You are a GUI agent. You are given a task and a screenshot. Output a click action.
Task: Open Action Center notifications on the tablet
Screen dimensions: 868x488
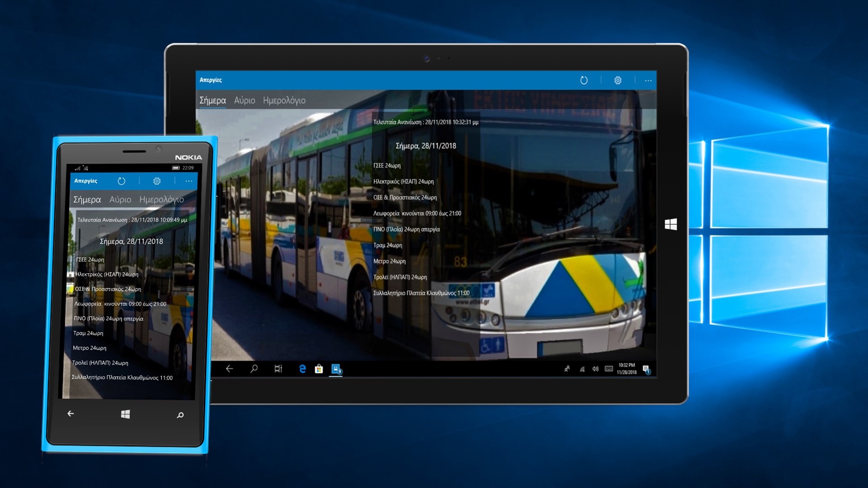646,369
